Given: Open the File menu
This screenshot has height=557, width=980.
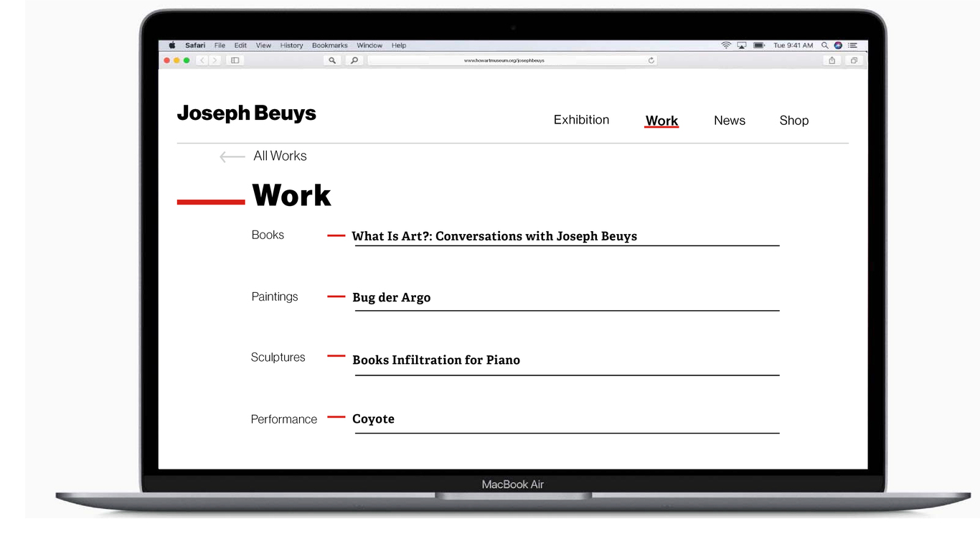Looking at the screenshot, I should tap(220, 45).
